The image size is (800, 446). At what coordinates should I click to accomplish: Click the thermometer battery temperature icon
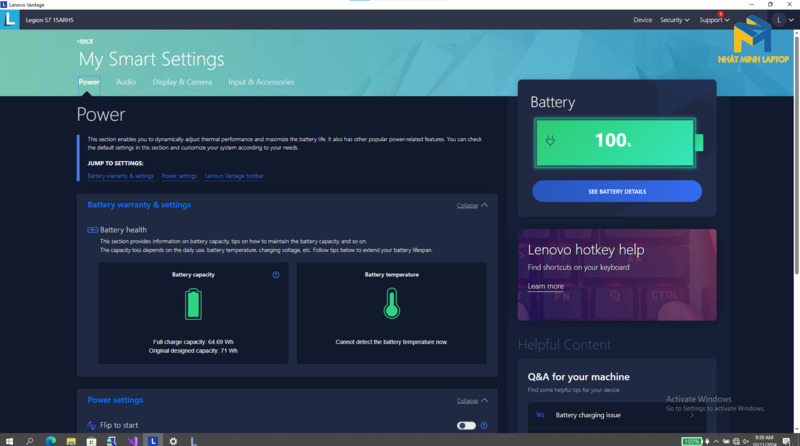[391, 303]
